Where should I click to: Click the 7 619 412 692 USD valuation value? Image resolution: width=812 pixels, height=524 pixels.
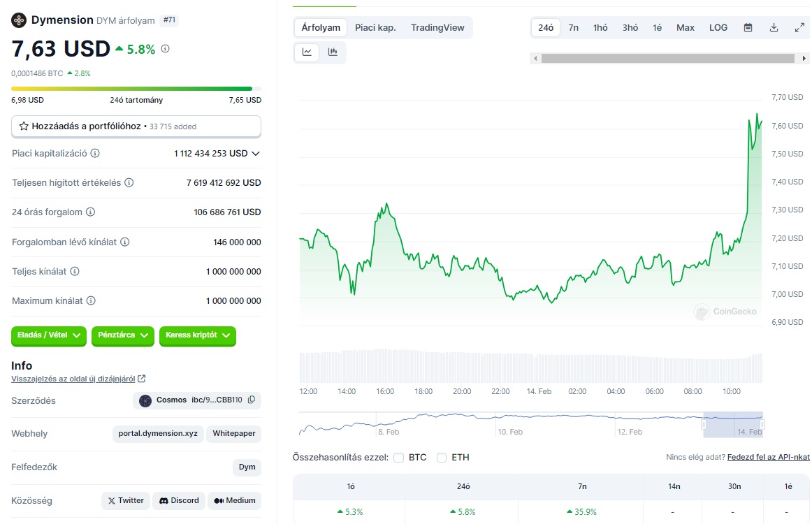pyautogui.click(x=224, y=182)
